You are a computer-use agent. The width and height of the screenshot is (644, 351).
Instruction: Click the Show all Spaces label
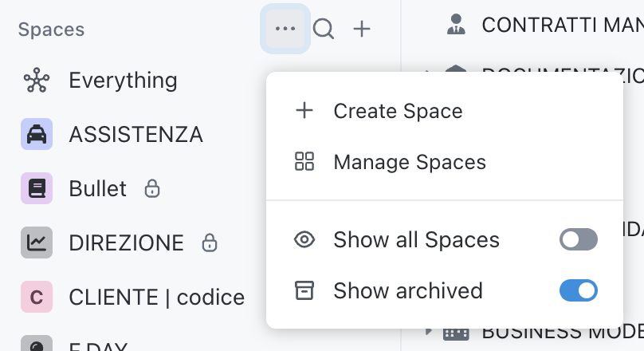(416, 239)
